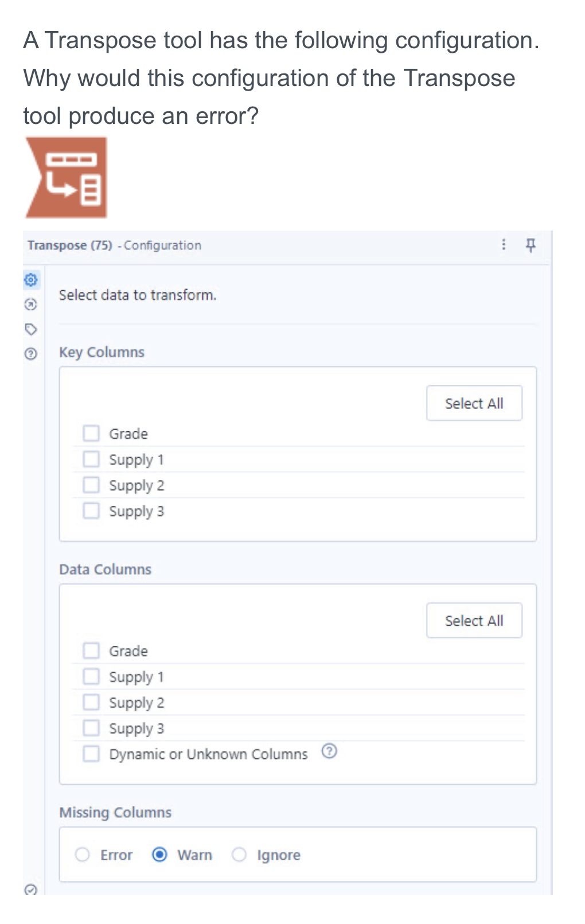The height and width of the screenshot is (924, 585).
Task: Check Supply 2 under Data Columns
Action: click(92, 702)
